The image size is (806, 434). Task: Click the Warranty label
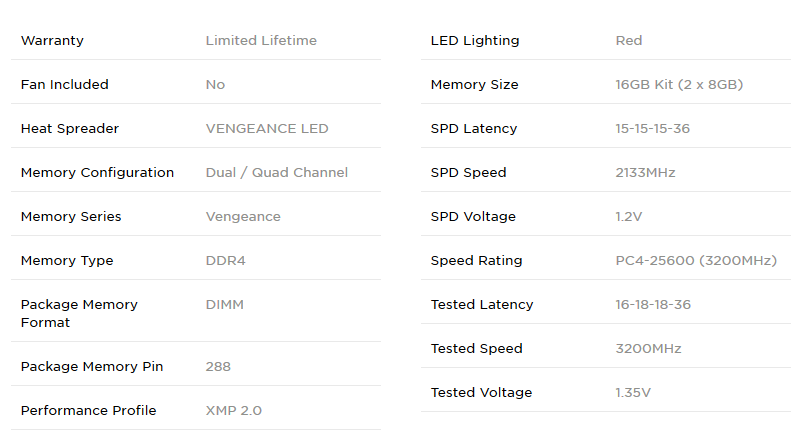click(52, 41)
